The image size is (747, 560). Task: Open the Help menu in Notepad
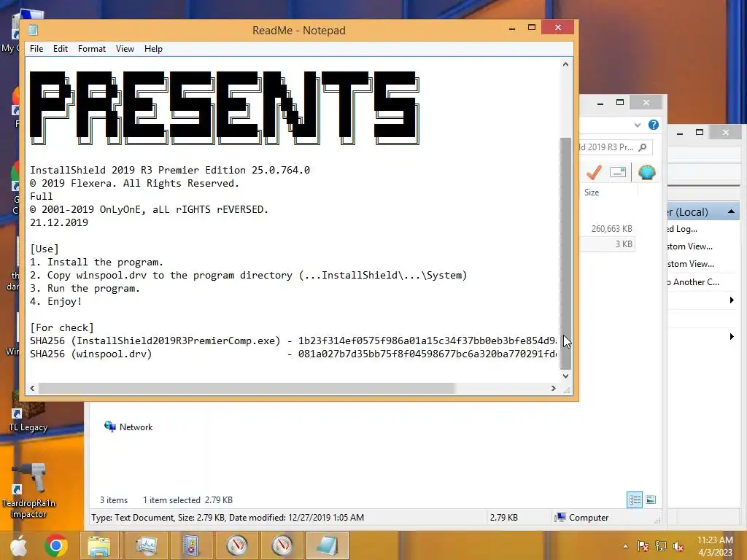pyautogui.click(x=153, y=49)
